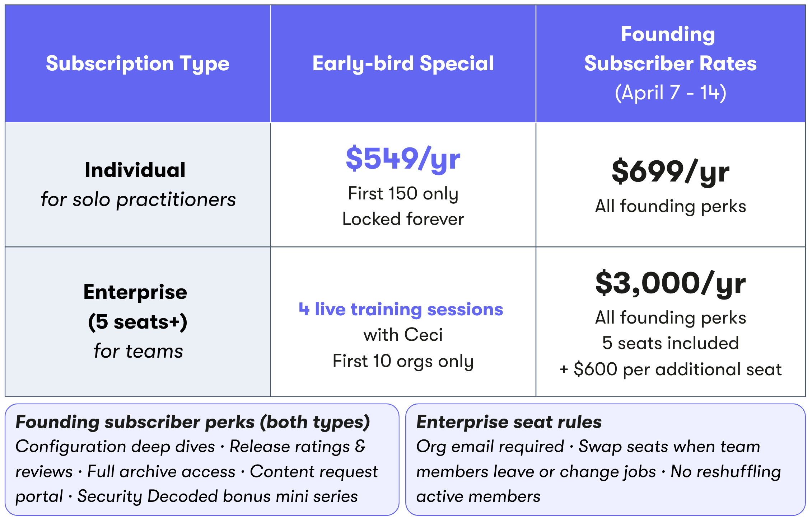
Task: Click the Founding Subscriber Rates header
Action: 670,49
